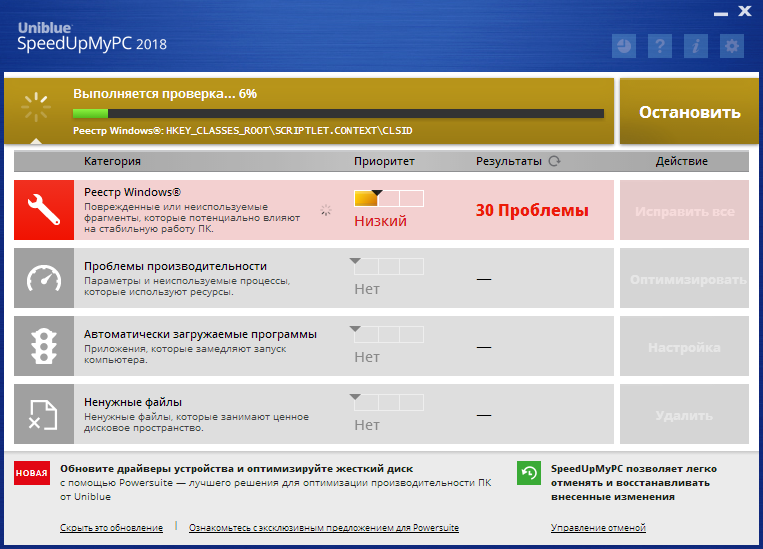This screenshot has height=549, width=763.
Task: Click the registry path HKEY_CLASSES_ROOT text
Action: point(289,130)
